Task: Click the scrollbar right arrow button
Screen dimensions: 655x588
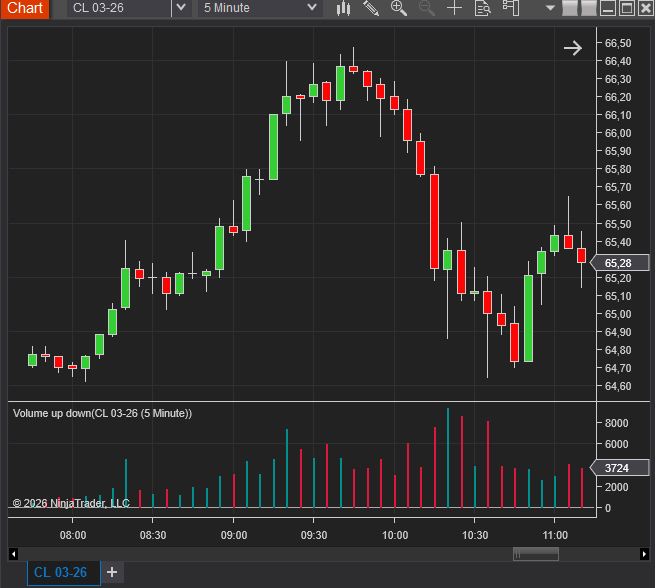Action: [644, 554]
